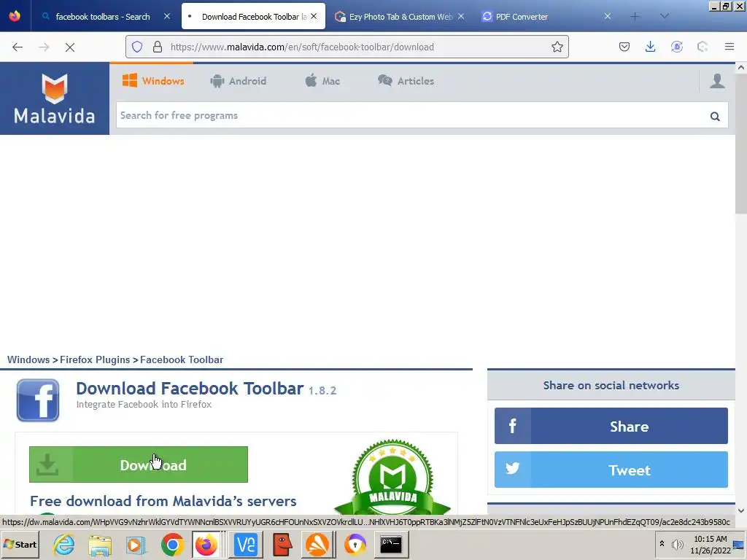Open Avast orange icon in taskbar
This screenshot has height=560, width=747.
pyautogui.click(x=317, y=544)
